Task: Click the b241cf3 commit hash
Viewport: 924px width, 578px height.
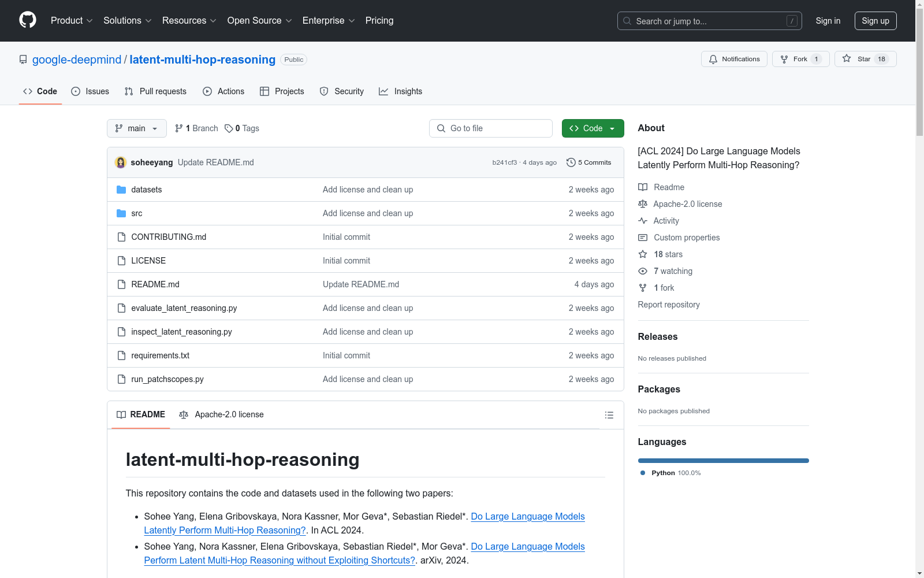Action: (x=505, y=162)
